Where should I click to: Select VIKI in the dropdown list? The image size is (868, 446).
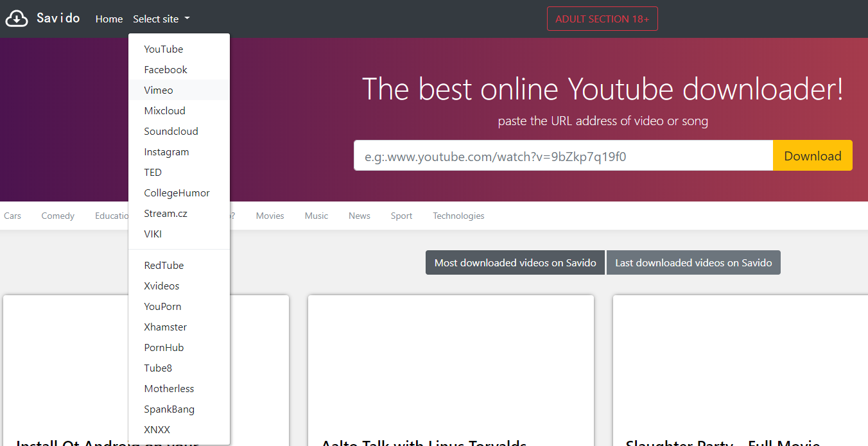click(x=179, y=234)
